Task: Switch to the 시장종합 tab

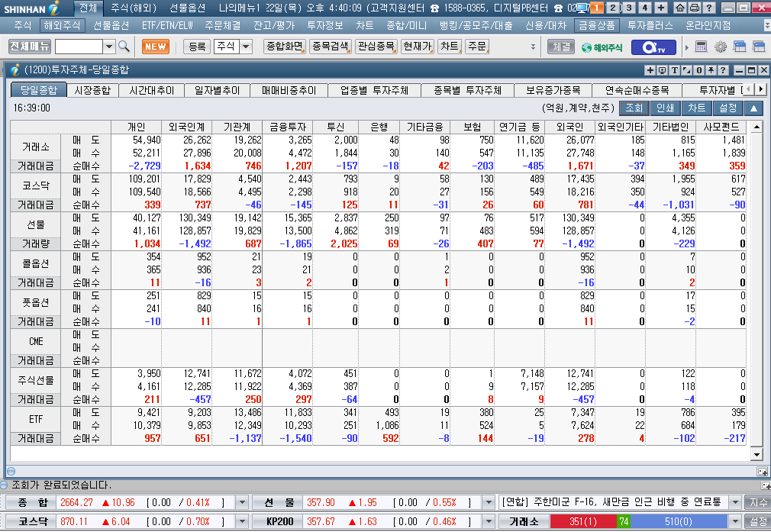Action: click(92, 91)
